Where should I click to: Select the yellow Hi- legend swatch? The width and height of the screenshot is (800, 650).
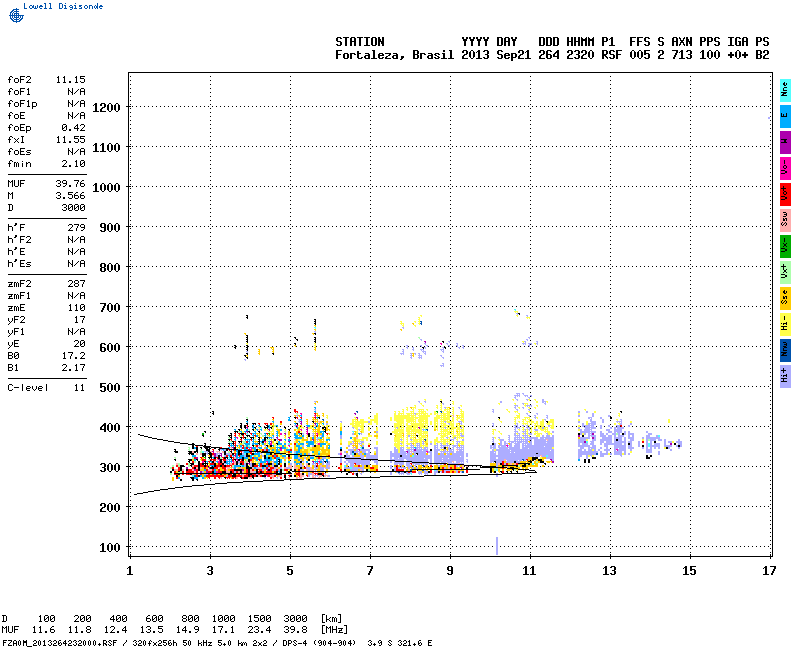(785, 324)
